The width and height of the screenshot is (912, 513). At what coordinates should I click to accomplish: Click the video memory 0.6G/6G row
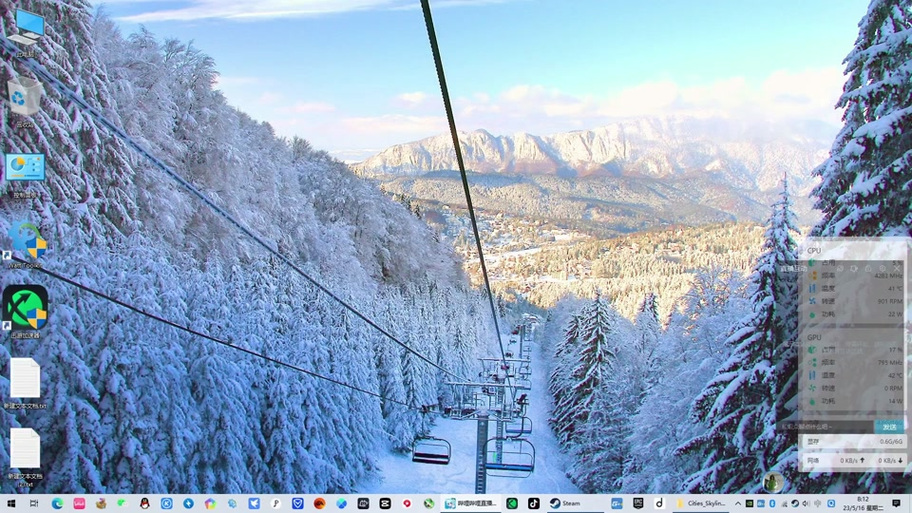pyautogui.click(x=853, y=441)
